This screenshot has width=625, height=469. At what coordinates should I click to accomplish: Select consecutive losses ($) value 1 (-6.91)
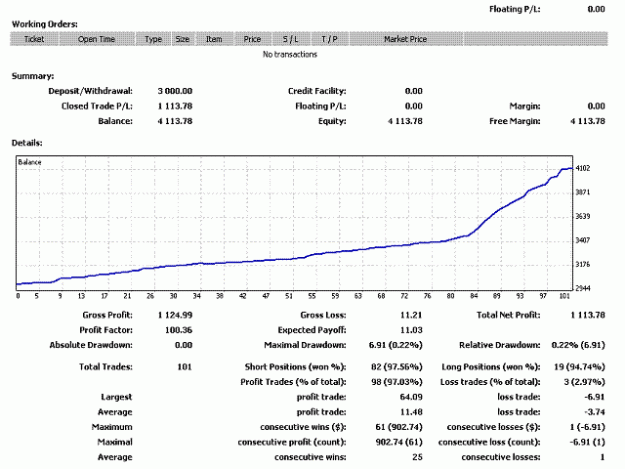tap(587, 427)
